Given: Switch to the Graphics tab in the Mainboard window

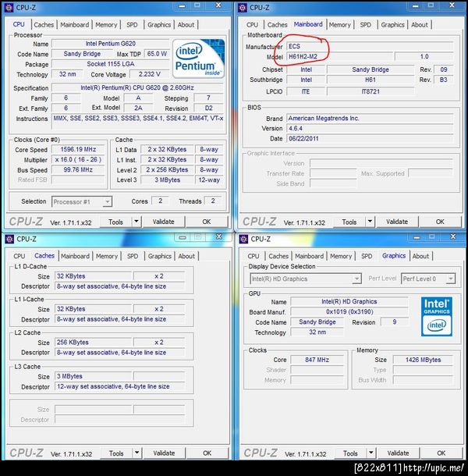Looking at the screenshot, I should (x=392, y=25).
